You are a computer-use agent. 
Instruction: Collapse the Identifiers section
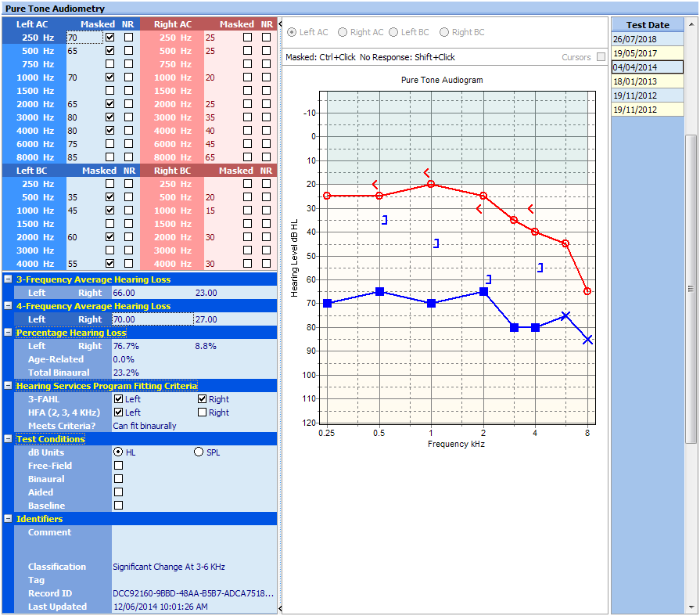(x=8, y=519)
